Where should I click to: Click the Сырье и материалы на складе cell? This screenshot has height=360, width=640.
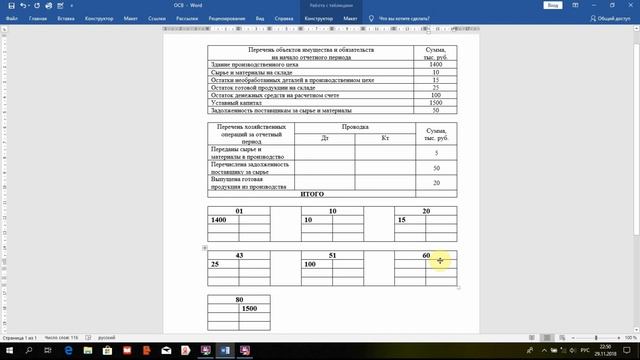(x=310, y=72)
